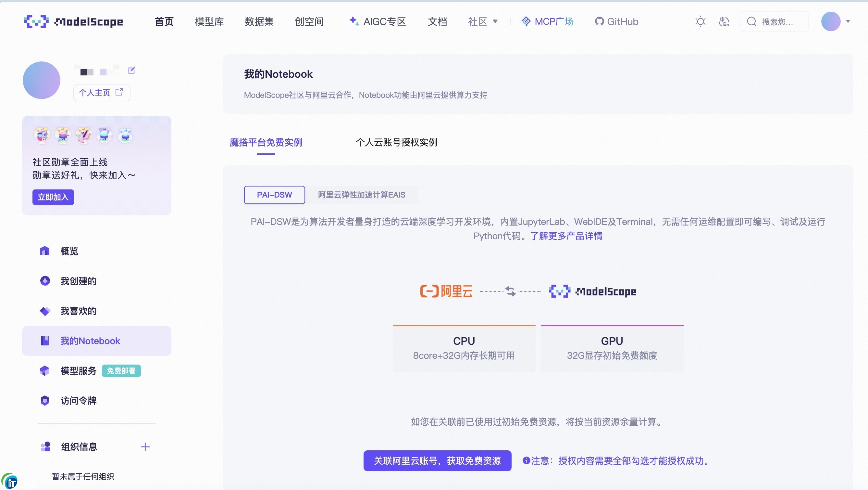
Task: Open the 数据集 nav item
Action: pos(259,21)
